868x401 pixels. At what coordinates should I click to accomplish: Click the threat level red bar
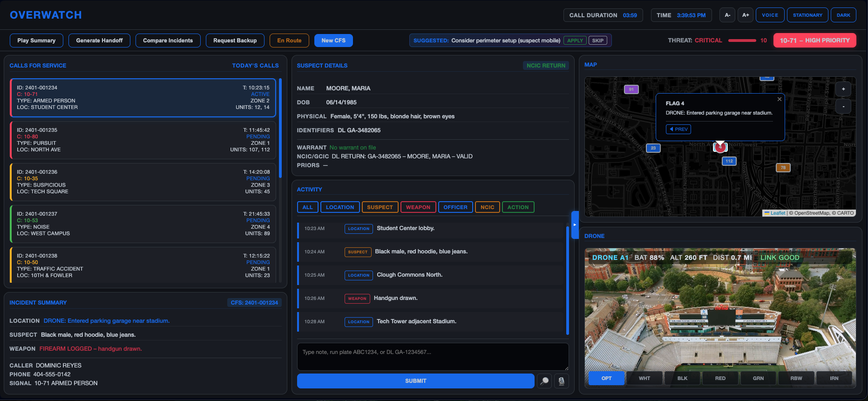(x=742, y=41)
